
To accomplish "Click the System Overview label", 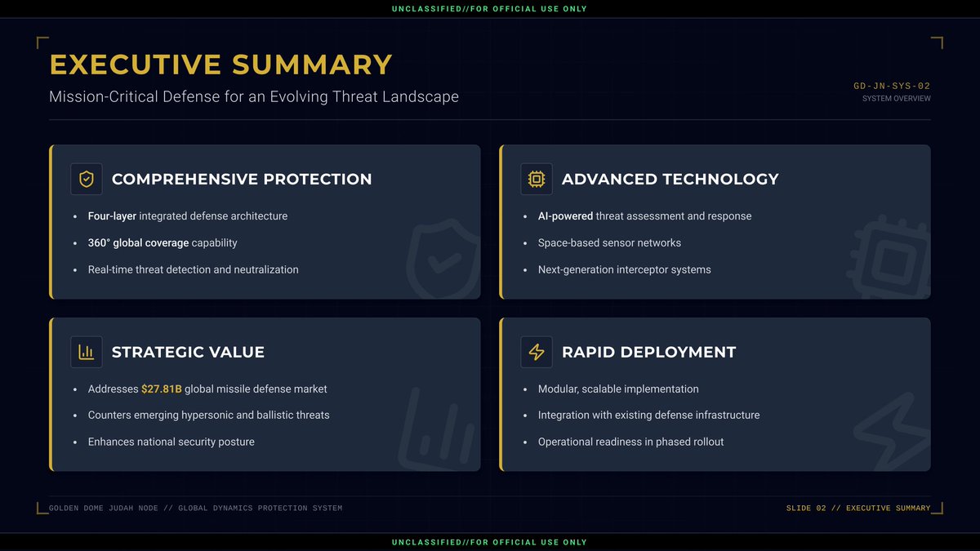I will coord(896,99).
